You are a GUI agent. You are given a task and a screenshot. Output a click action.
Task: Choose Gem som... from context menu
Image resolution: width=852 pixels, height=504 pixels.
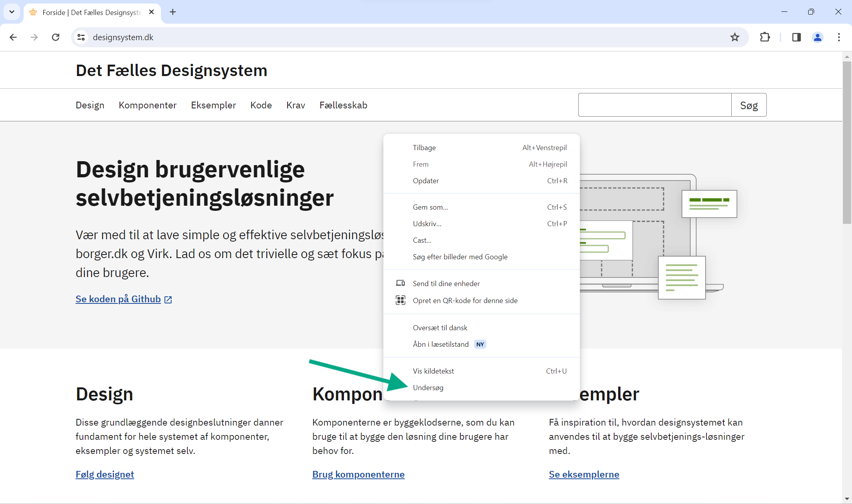tap(481, 207)
